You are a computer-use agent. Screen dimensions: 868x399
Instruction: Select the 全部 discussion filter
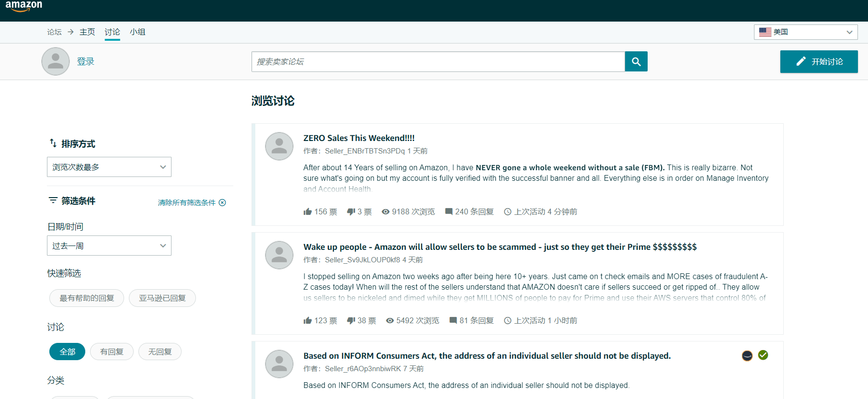click(68, 352)
